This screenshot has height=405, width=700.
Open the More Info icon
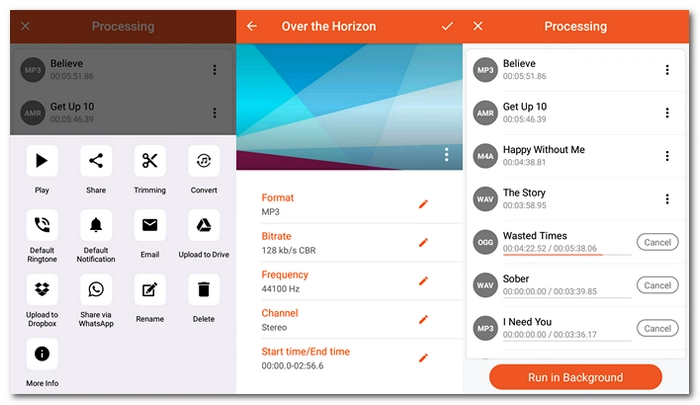(42, 354)
